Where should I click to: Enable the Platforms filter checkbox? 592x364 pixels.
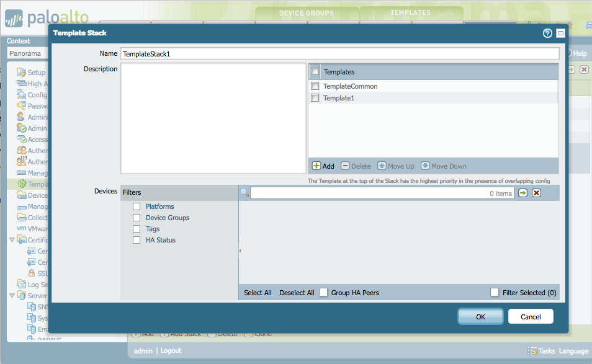tap(137, 206)
